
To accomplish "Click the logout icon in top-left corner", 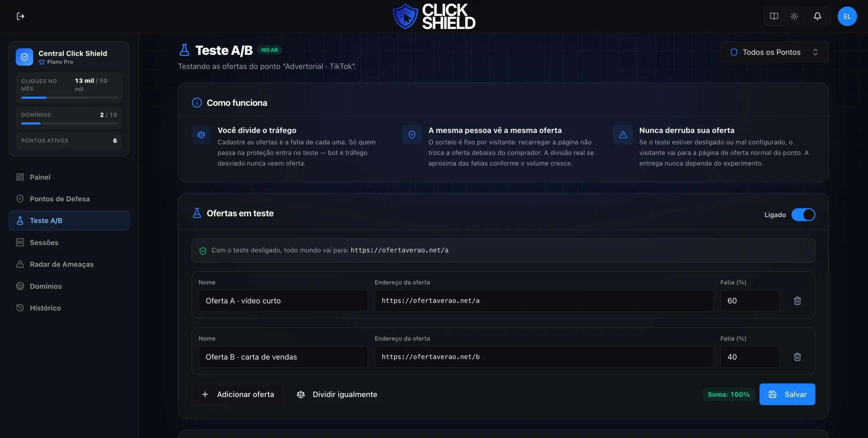I will [x=20, y=16].
